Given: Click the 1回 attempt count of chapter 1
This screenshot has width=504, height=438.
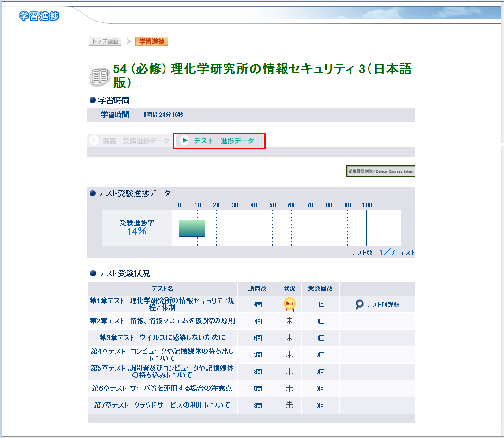Looking at the screenshot, I should [x=321, y=304].
